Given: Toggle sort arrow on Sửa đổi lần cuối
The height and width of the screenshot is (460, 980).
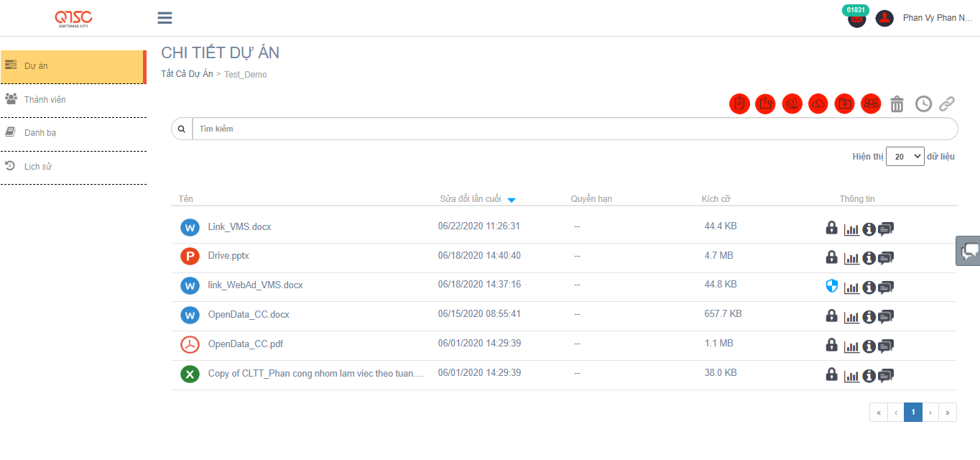Looking at the screenshot, I should point(512,200).
